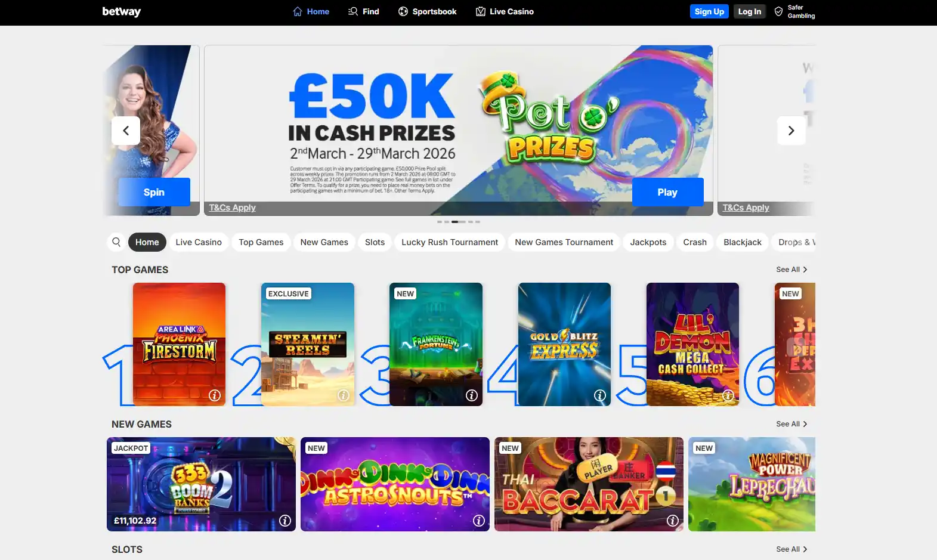Click the JACKPOT badge on Boom Banks
937x560 pixels.
pos(131,448)
